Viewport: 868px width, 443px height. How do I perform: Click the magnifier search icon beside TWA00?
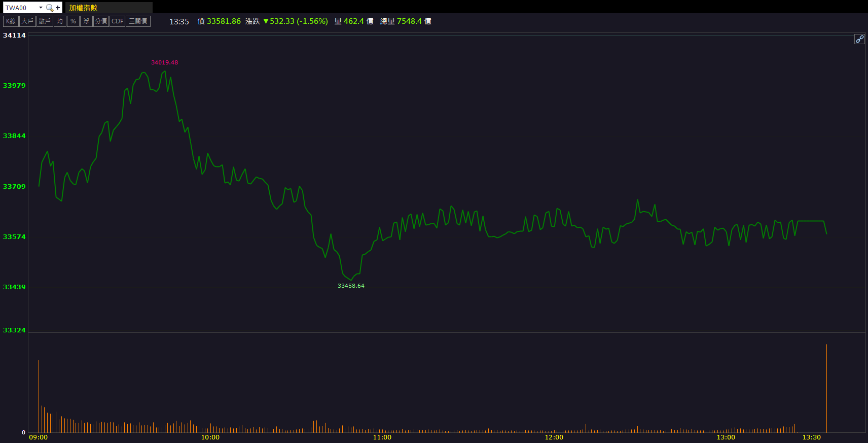[50, 8]
